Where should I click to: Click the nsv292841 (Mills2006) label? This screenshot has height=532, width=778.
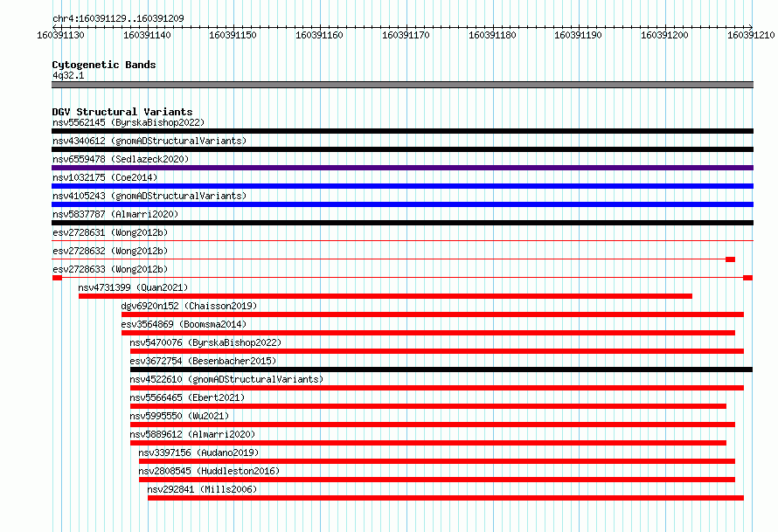[x=202, y=489]
